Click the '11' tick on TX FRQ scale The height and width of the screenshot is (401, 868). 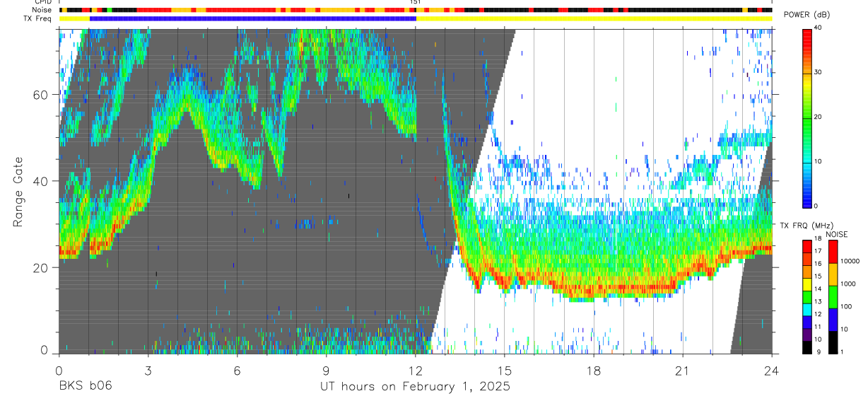(818, 327)
